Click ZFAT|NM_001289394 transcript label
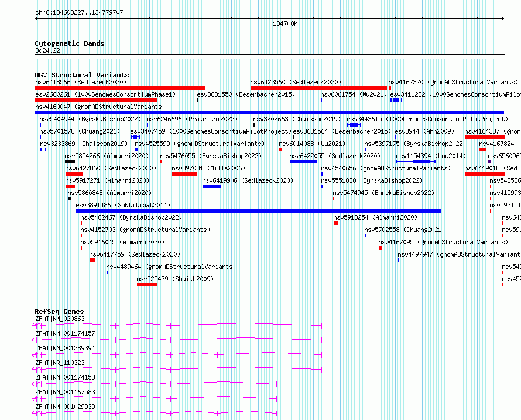This screenshot has height=420, width=521. (x=65, y=348)
